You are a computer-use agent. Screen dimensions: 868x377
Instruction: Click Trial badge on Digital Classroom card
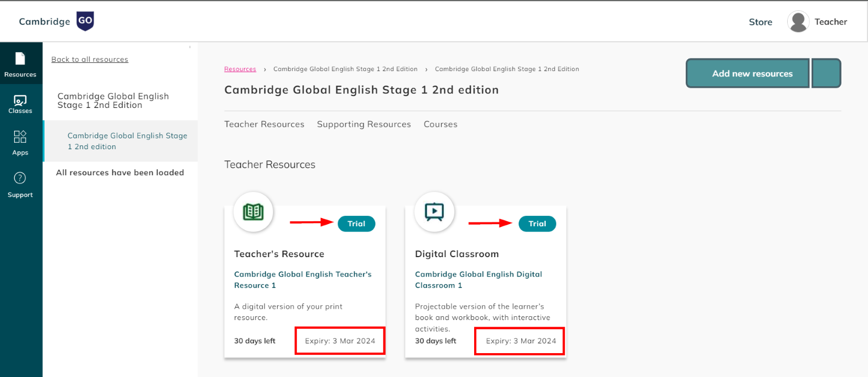(537, 223)
